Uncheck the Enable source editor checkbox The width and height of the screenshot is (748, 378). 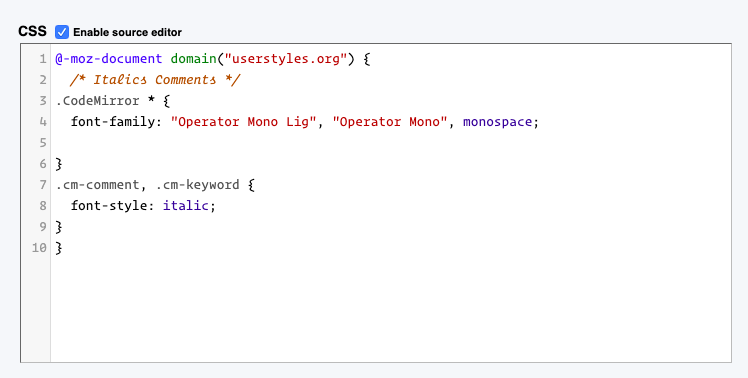click(62, 32)
